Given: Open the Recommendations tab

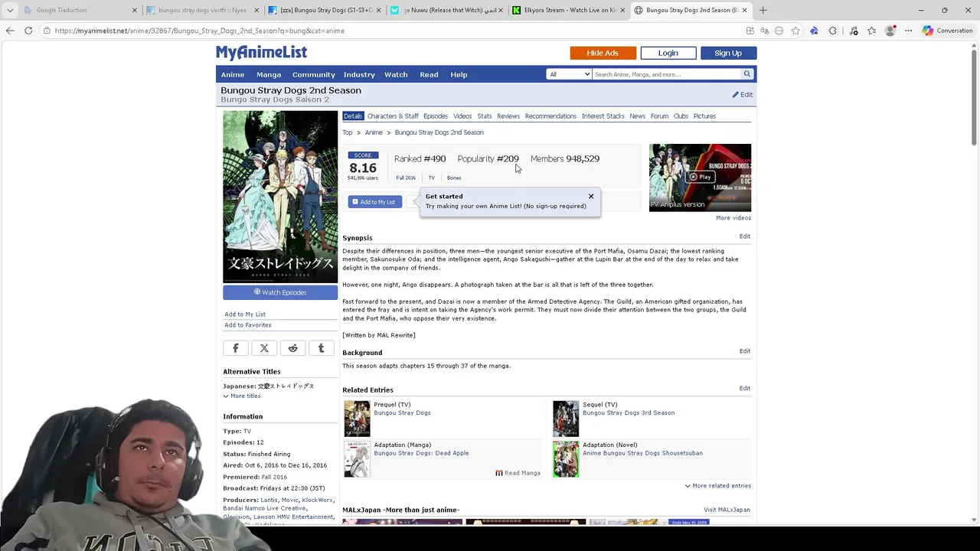Looking at the screenshot, I should pos(550,116).
